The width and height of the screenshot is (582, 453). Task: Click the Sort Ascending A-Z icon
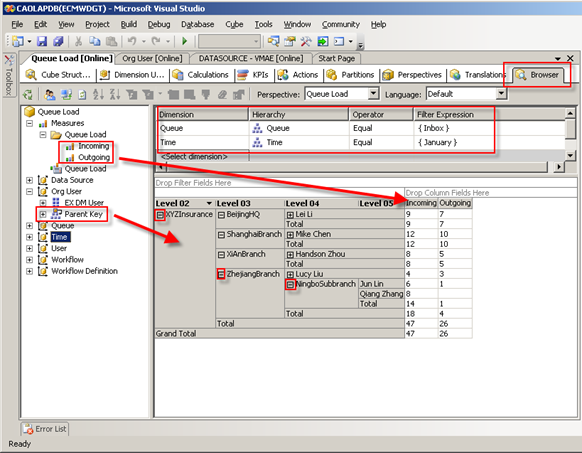point(98,95)
